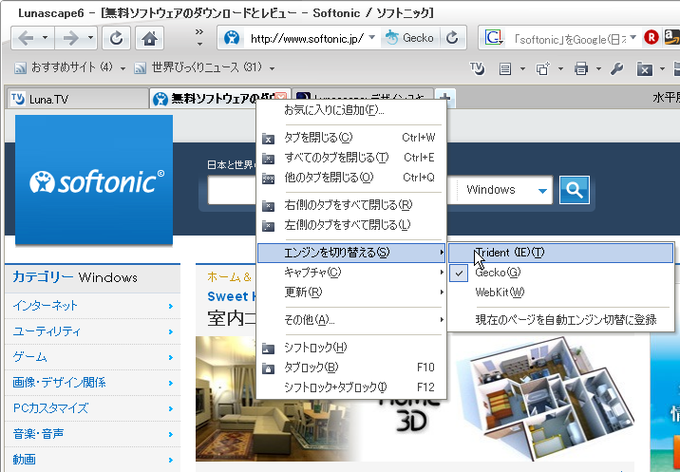The height and width of the screenshot is (472, 680).
Task: Open the search box dropdown arrow
Action: (x=633, y=38)
